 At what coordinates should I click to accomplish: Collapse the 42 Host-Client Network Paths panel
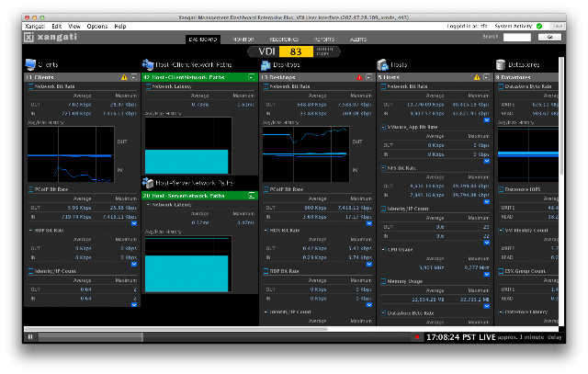(x=252, y=77)
